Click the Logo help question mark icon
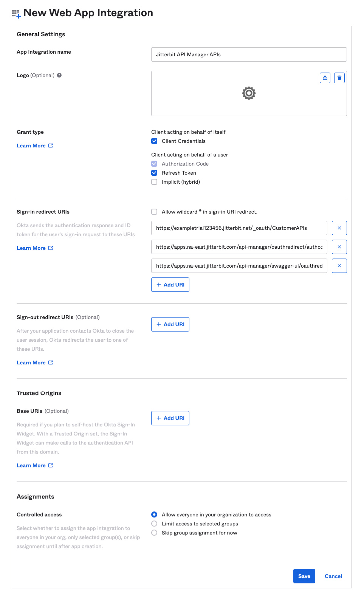 [x=59, y=75]
